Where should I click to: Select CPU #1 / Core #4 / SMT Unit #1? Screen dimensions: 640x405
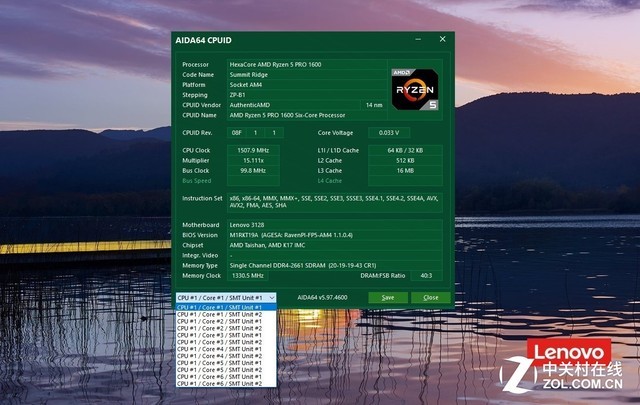coord(226,349)
